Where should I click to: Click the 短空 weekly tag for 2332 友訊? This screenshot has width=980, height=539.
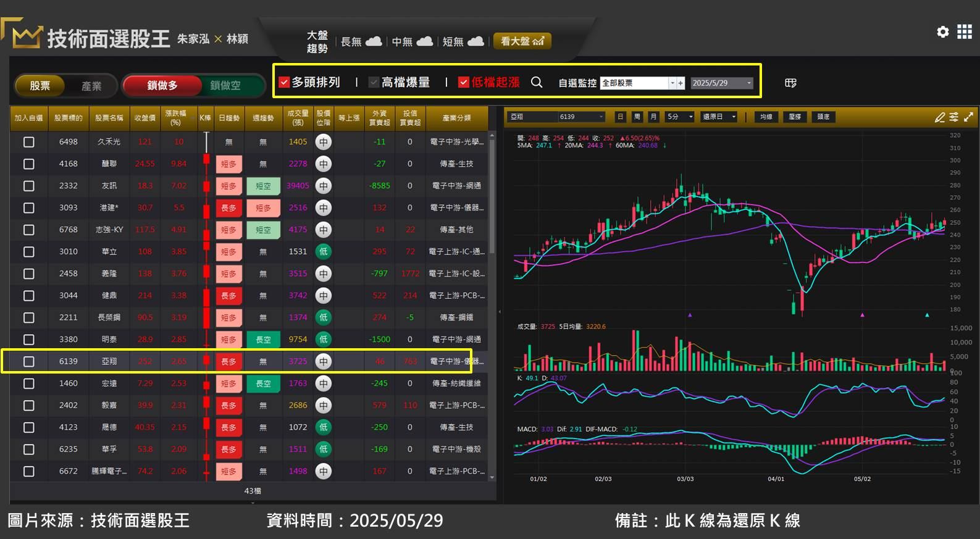(263, 186)
